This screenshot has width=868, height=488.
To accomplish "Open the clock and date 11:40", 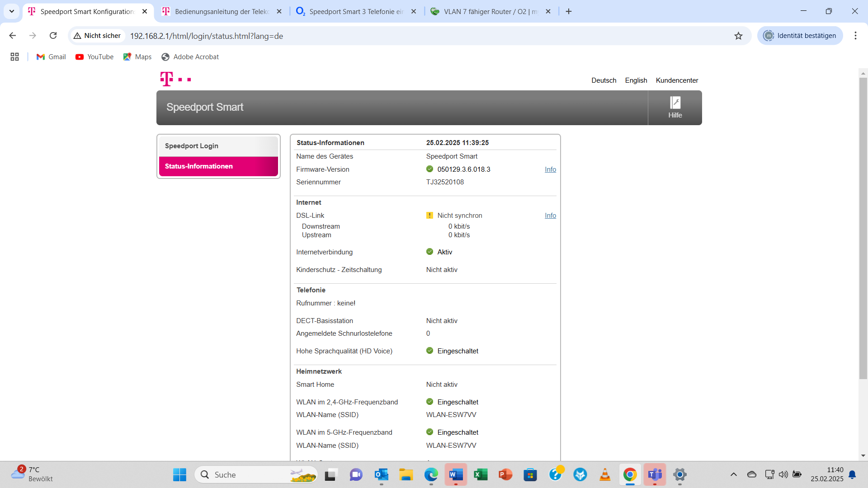I will [827, 474].
